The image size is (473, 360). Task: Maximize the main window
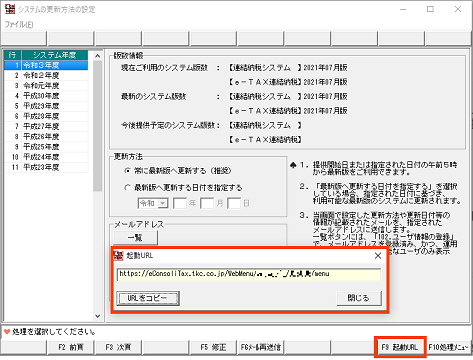pos(430,9)
